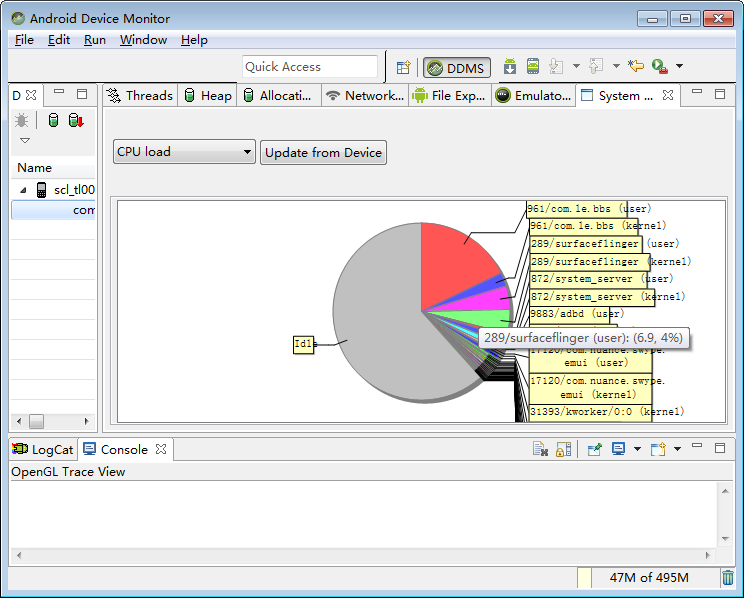
Task: Click the phone icon next to scl_tl00
Action: pos(41,190)
